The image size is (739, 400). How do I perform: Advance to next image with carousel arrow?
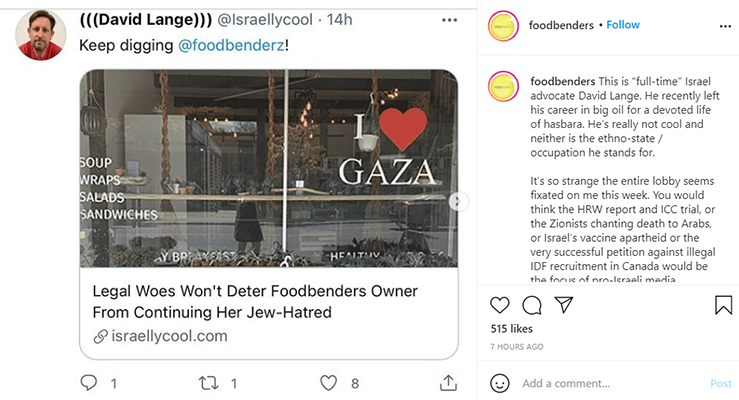pos(458,202)
